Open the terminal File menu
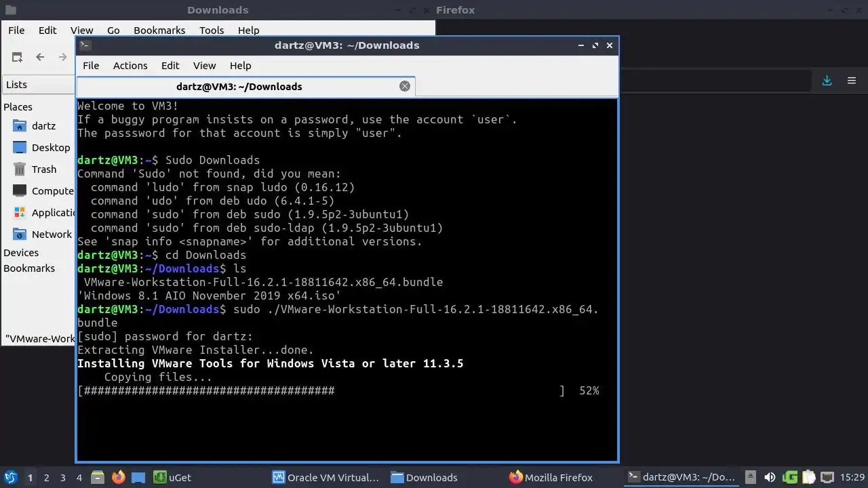The image size is (868, 488). pyautogui.click(x=91, y=66)
